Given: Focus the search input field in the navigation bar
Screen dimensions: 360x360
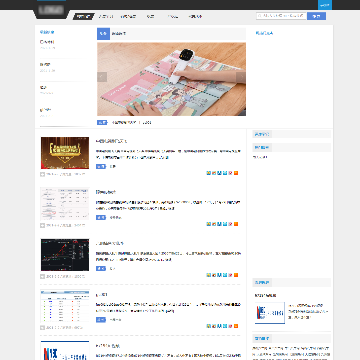Looking at the screenshot, I should point(281,16).
